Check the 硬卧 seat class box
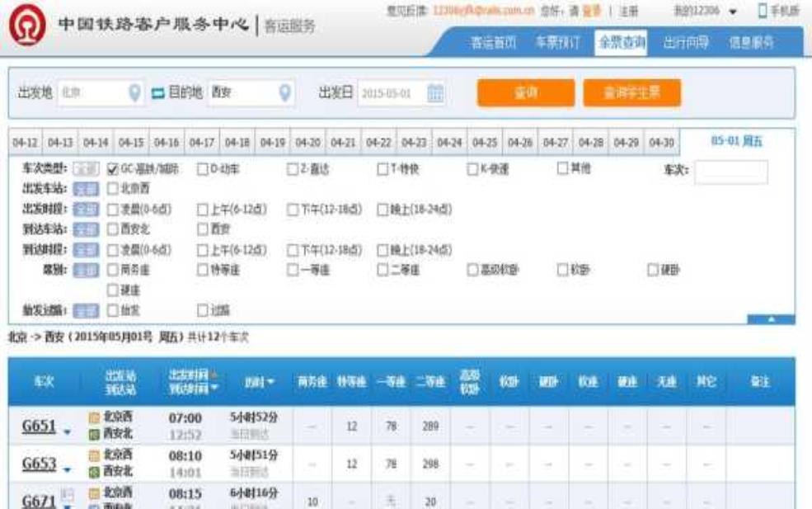Image resolution: width=812 pixels, height=509 pixels. tap(653, 270)
